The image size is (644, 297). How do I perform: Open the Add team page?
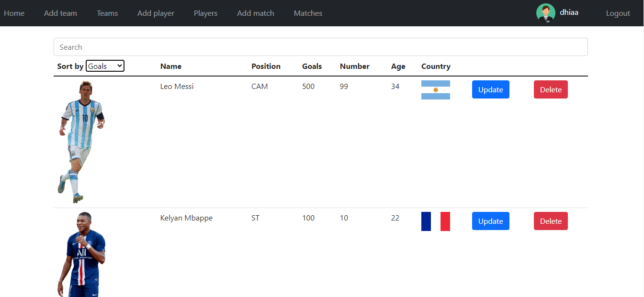click(60, 13)
